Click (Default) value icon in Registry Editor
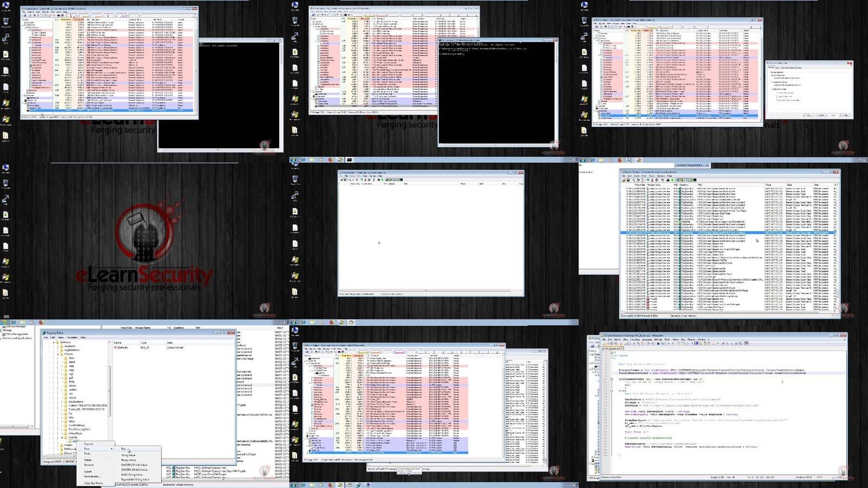This screenshot has width=868, height=488. tap(116, 347)
